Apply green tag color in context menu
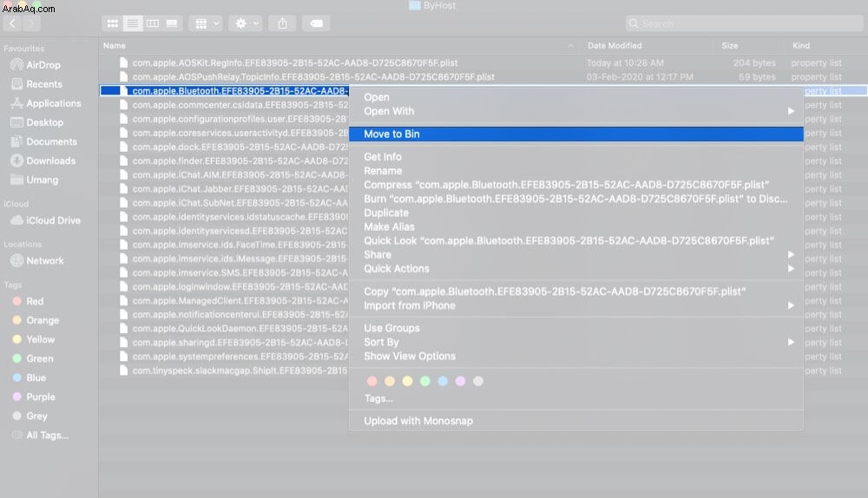Viewport: 868px width, 498px height. [x=425, y=381]
